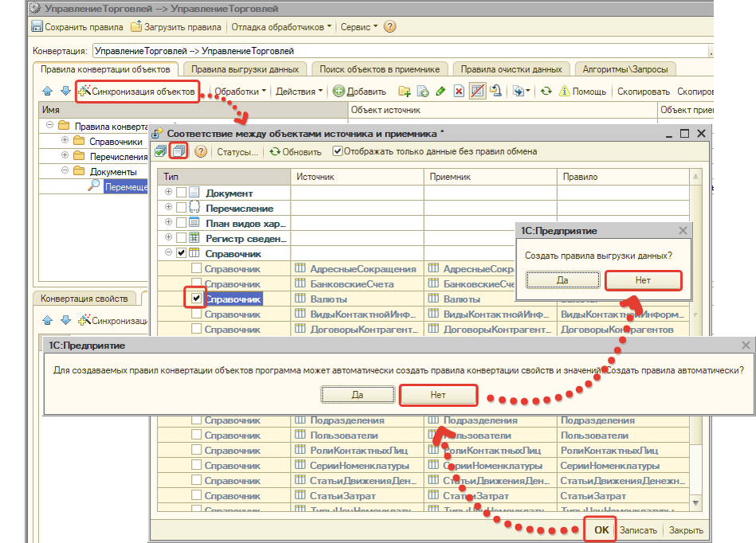756x543 pixels.
Task: Click Закрыть in mapping dialog
Action: coord(686,530)
